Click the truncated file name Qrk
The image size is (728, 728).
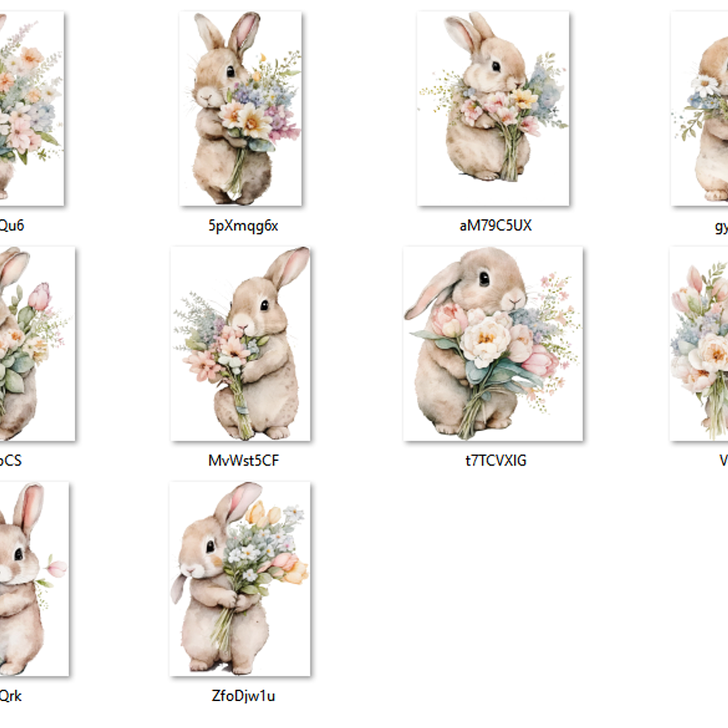11,696
